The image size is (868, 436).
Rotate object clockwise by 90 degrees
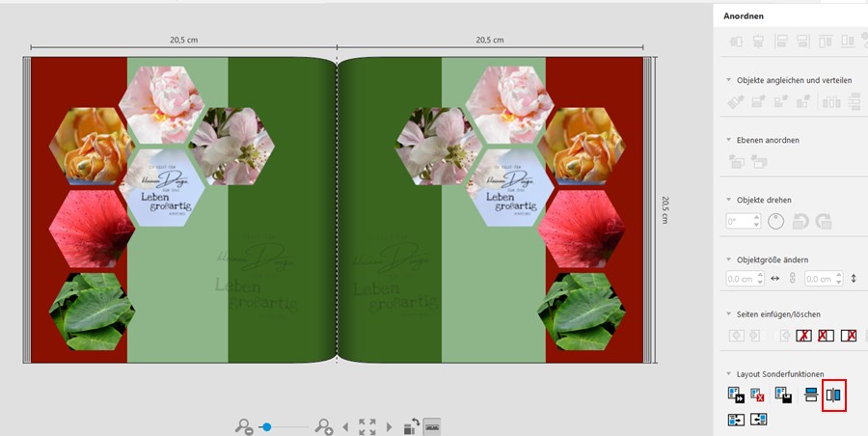(824, 221)
